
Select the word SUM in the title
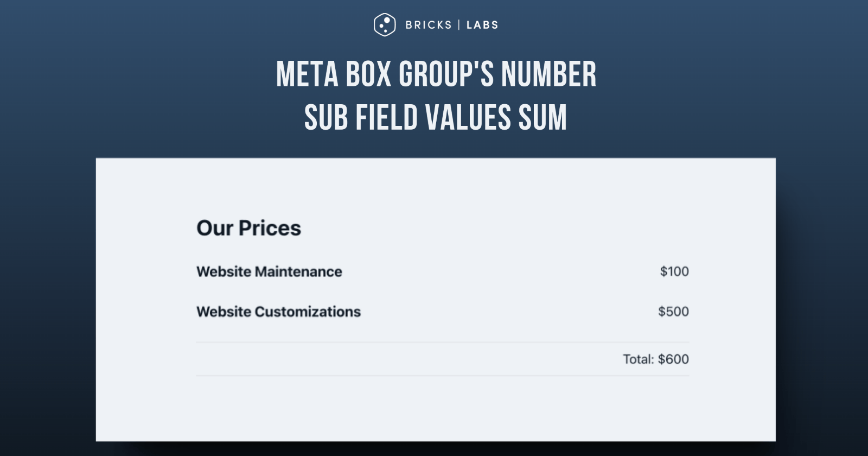coord(542,118)
